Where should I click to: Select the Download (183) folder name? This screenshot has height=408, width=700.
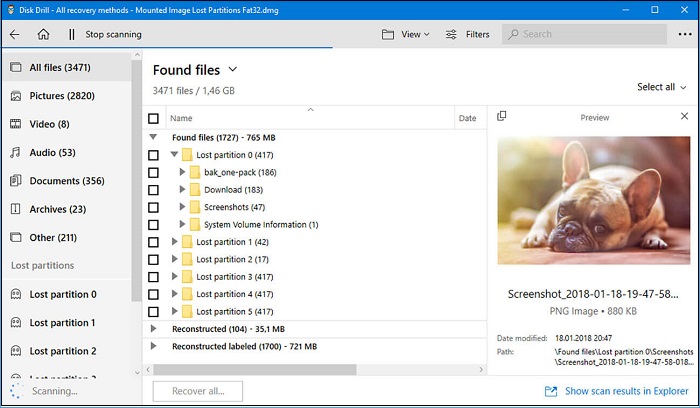(x=233, y=190)
